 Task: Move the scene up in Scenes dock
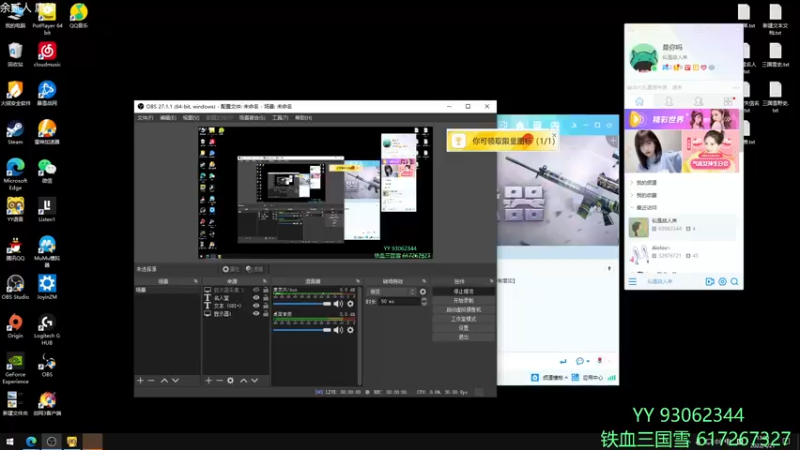pos(164,381)
